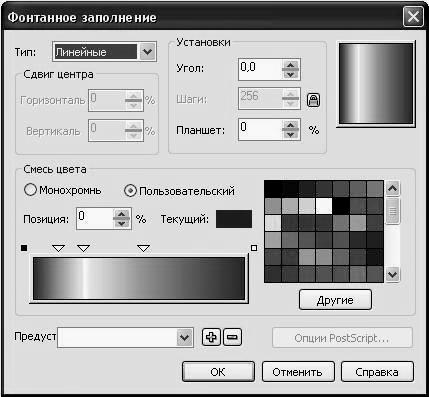Screen dimensions: 429x397
Task: Remove preset with the minus button
Action: [x=232, y=337]
